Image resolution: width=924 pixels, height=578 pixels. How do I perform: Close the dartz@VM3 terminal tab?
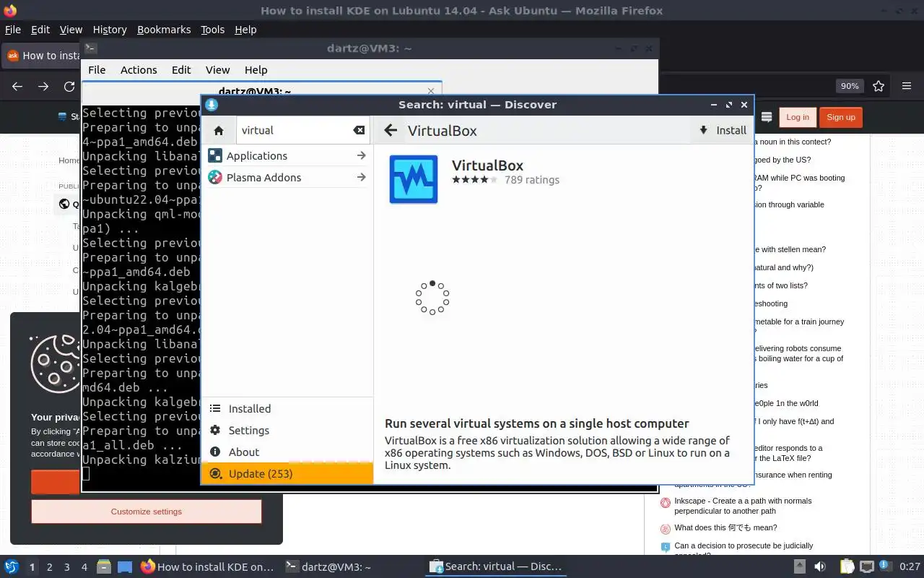[431, 91]
